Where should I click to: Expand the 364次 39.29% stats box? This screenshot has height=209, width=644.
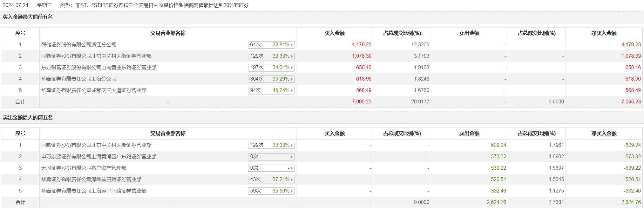coord(271,79)
